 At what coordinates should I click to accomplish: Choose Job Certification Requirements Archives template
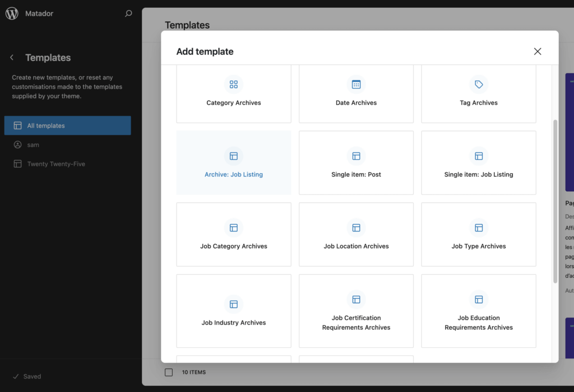point(356,311)
